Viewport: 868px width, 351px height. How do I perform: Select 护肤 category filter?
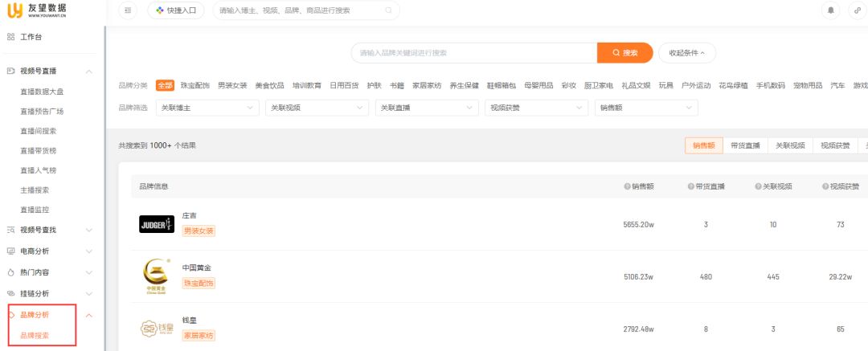[375, 85]
